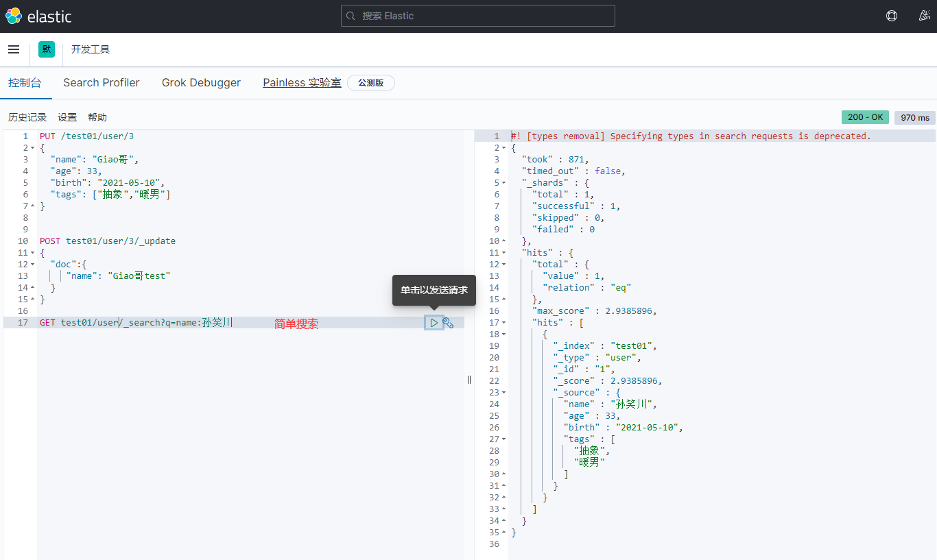
Task: Open 帮助 help panel
Action: [97, 117]
